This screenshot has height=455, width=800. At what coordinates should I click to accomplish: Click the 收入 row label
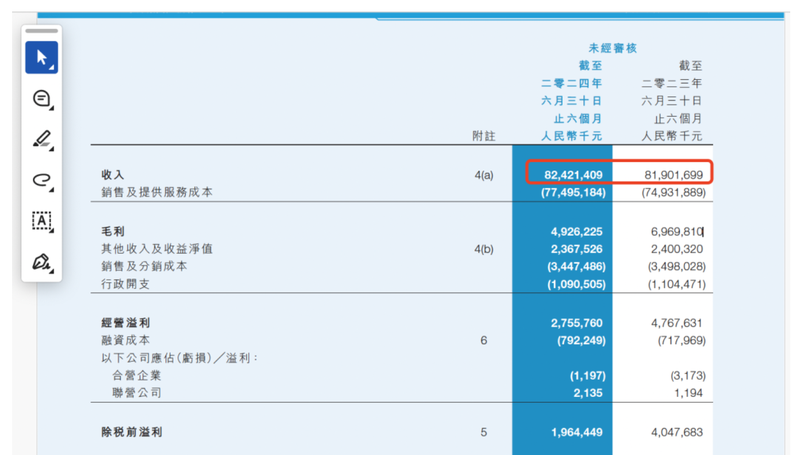(x=113, y=175)
